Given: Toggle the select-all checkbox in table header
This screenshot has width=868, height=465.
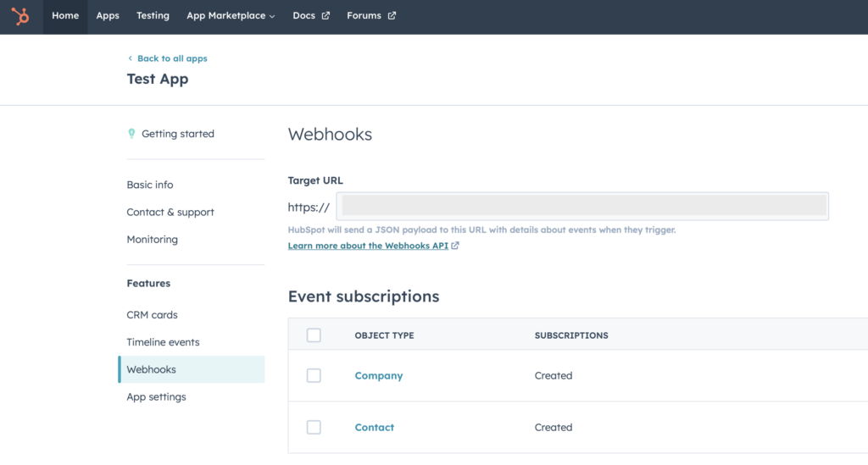Looking at the screenshot, I should 314,335.
